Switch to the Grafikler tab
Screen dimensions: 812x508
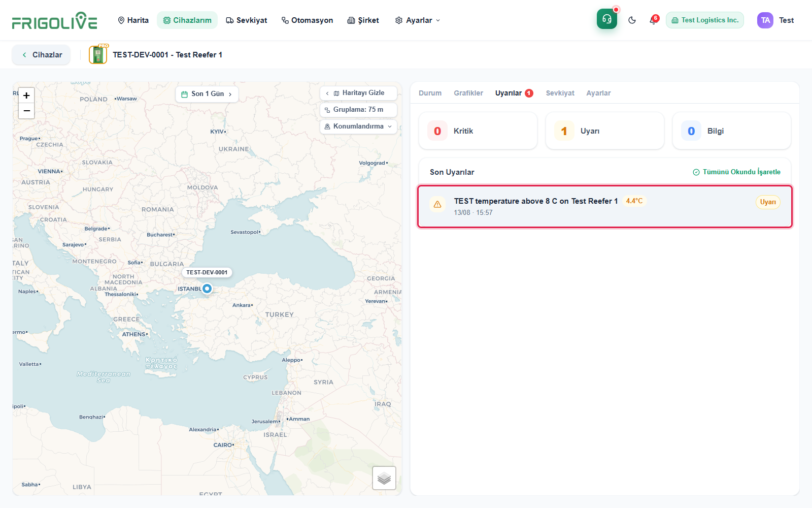(468, 93)
